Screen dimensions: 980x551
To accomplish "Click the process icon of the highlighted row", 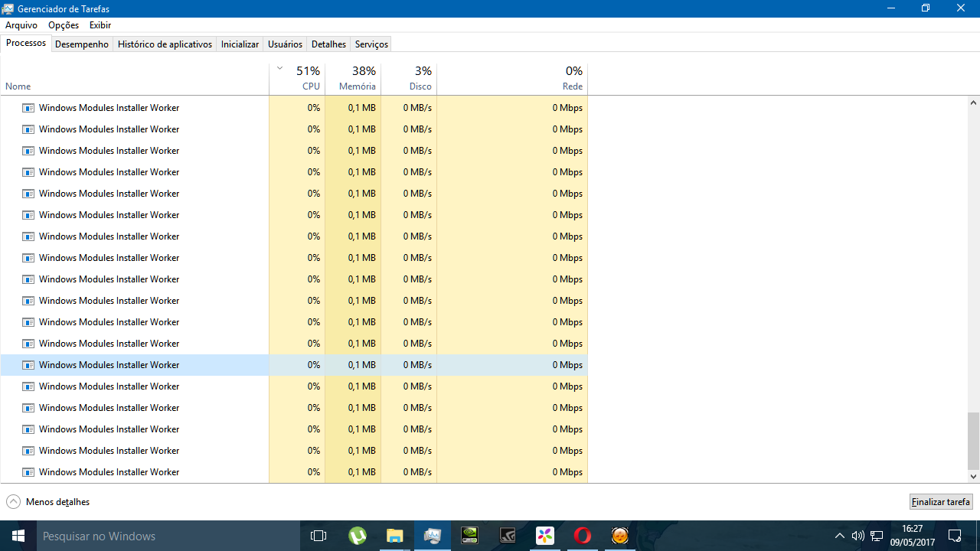I will click(28, 365).
